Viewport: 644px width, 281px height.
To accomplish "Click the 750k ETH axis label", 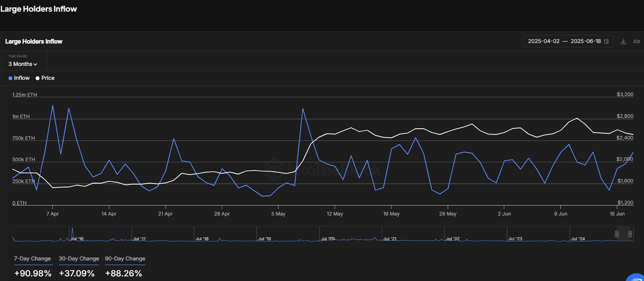I will pos(23,138).
